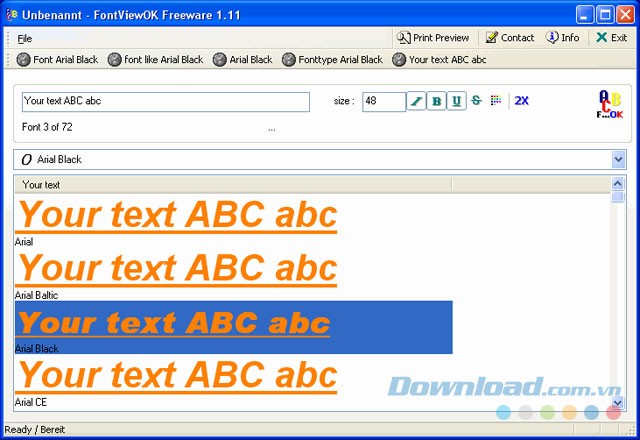Select 'Your text ABC abc' toolbar preset
Viewport: 640px width, 440px height.
click(439, 60)
